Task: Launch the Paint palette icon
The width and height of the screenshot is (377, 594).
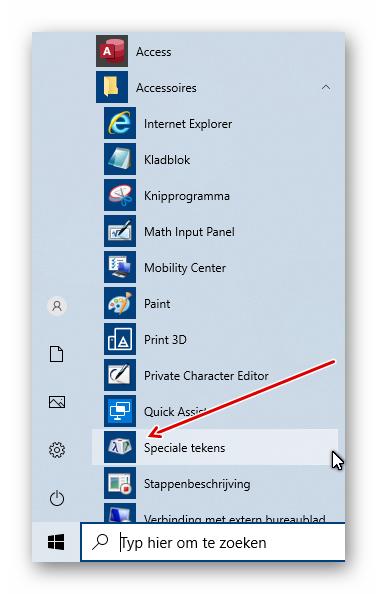Action: point(120,303)
